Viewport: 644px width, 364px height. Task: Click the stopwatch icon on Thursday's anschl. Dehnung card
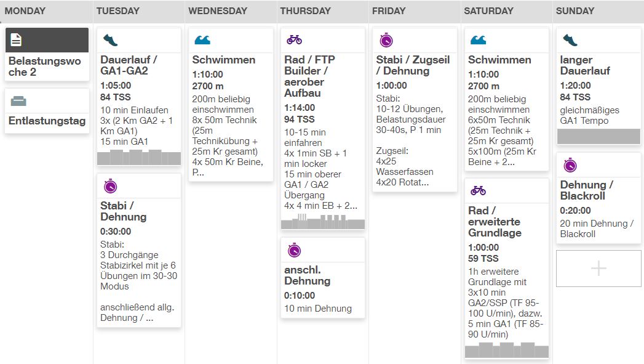(x=293, y=249)
